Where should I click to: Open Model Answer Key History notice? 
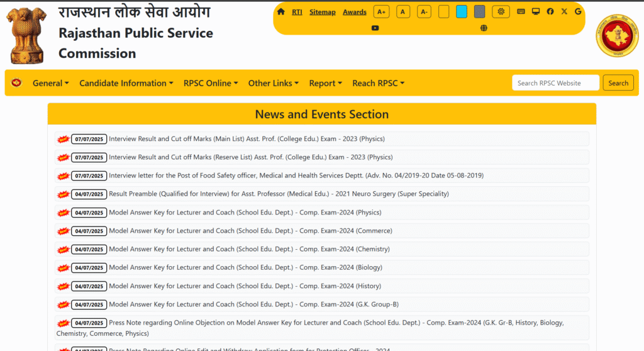coord(245,286)
